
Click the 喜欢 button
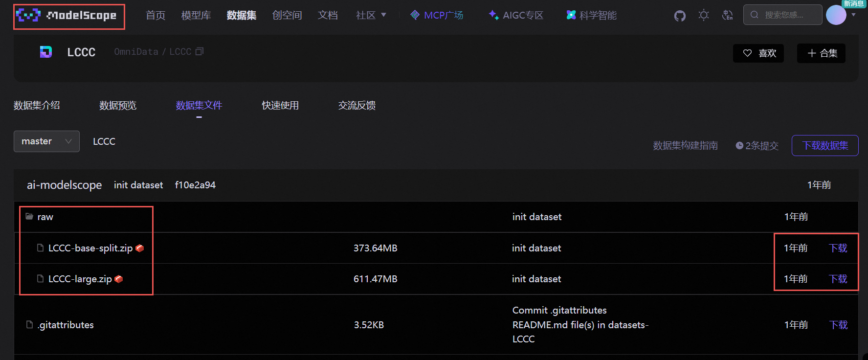point(758,53)
